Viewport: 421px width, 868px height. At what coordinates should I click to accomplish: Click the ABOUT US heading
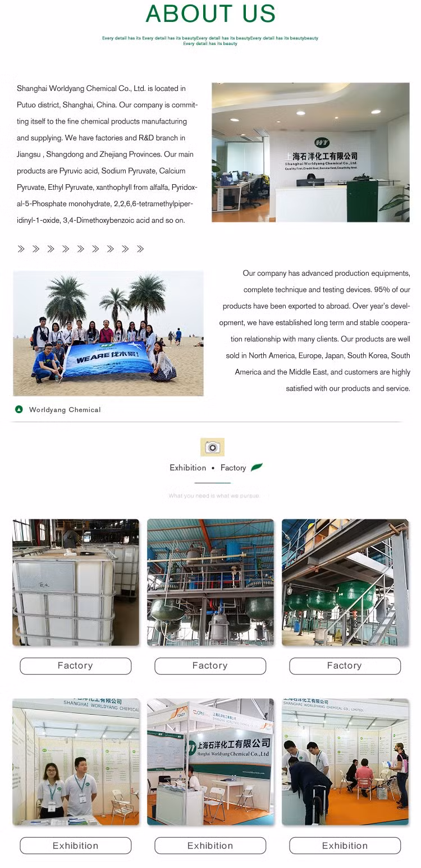click(x=210, y=13)
